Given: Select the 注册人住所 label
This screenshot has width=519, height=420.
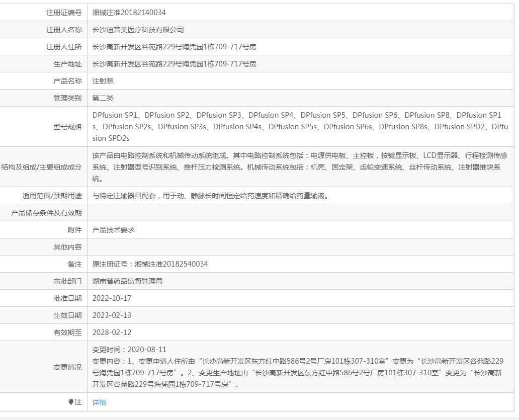Looking at the screenshot, I should tap(64, 47).
